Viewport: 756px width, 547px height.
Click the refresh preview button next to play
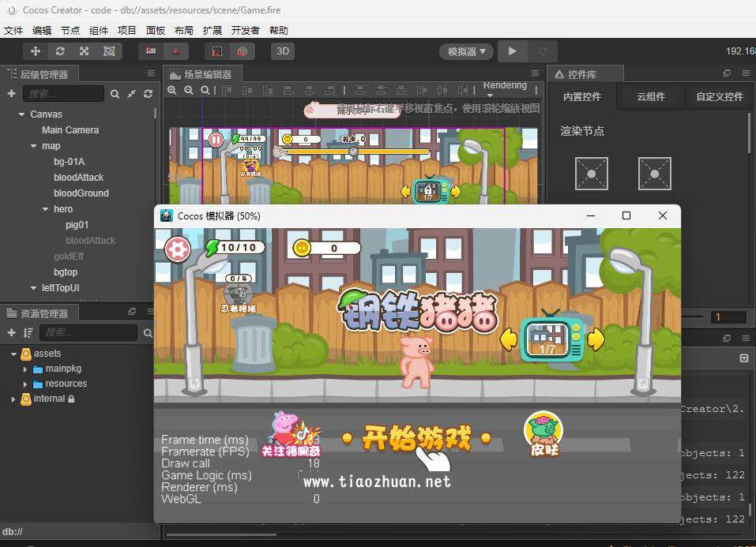coord(543,51)
